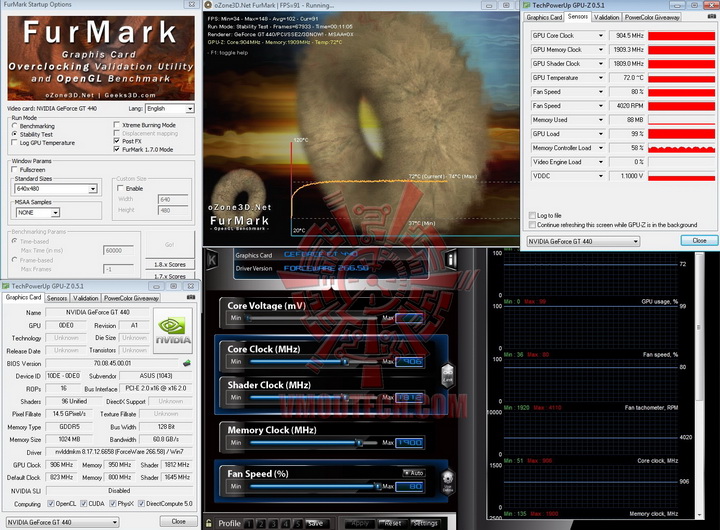Click the Kombustor K icon in Afterburner

pyautogui.click(x=212, y=260)
